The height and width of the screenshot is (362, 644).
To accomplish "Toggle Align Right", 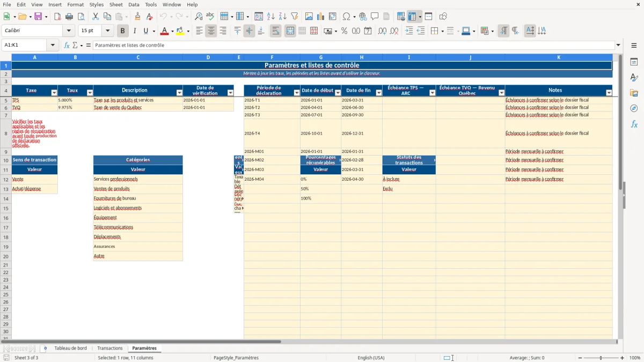I will [223, 31].
